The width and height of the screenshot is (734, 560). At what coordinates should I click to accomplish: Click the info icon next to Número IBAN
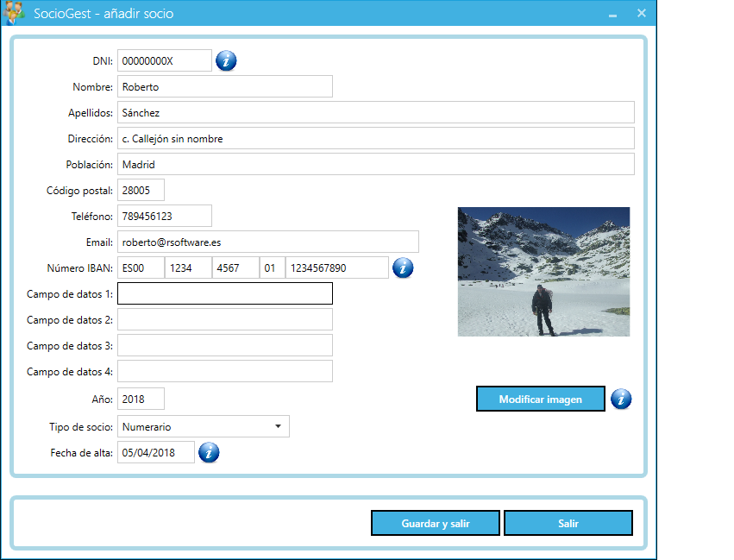click(x=403, y=268)
